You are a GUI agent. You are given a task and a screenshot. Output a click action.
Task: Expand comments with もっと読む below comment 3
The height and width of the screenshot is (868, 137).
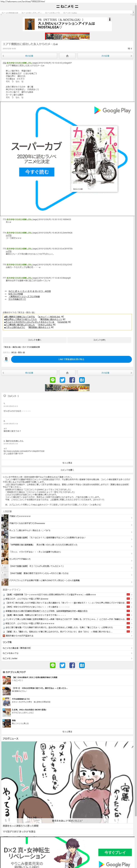(67, 463)
